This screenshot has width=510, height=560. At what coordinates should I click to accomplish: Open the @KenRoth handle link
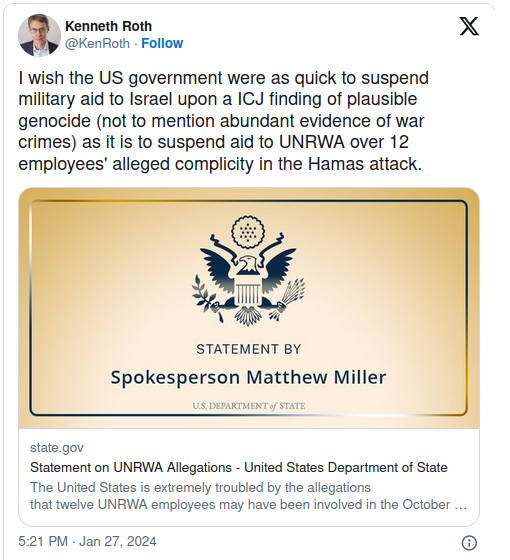[x=98, y=43]
